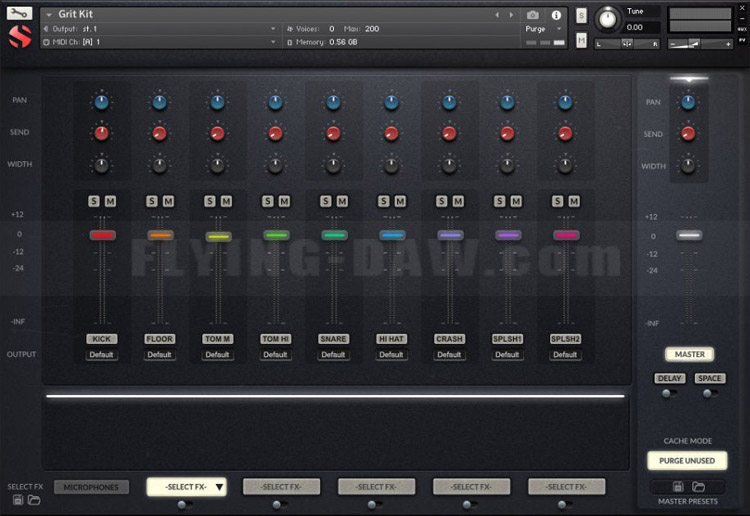The width and height of the screenshot is (750, 516).
Task: Open the wrench instrument edit icon
Action: pyautogui.click(x=19, y=13)
